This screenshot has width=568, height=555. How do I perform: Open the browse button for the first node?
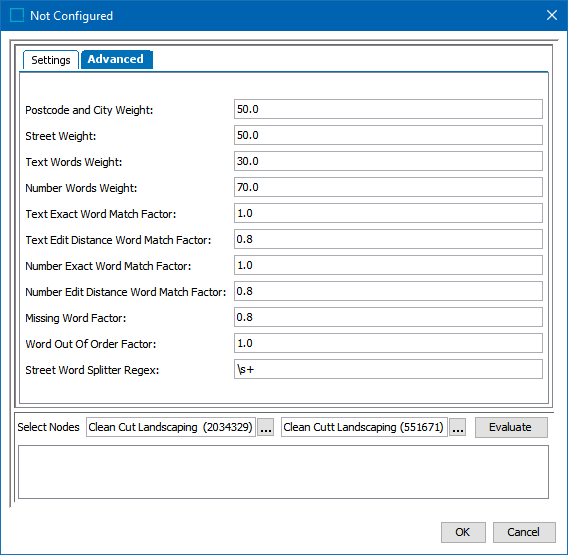[x=266, y=427]
